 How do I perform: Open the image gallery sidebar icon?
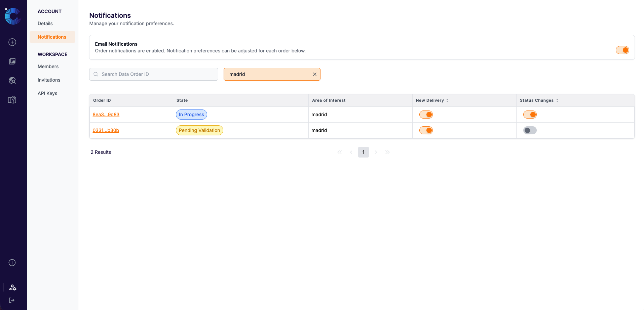click(x=12, y=61)
